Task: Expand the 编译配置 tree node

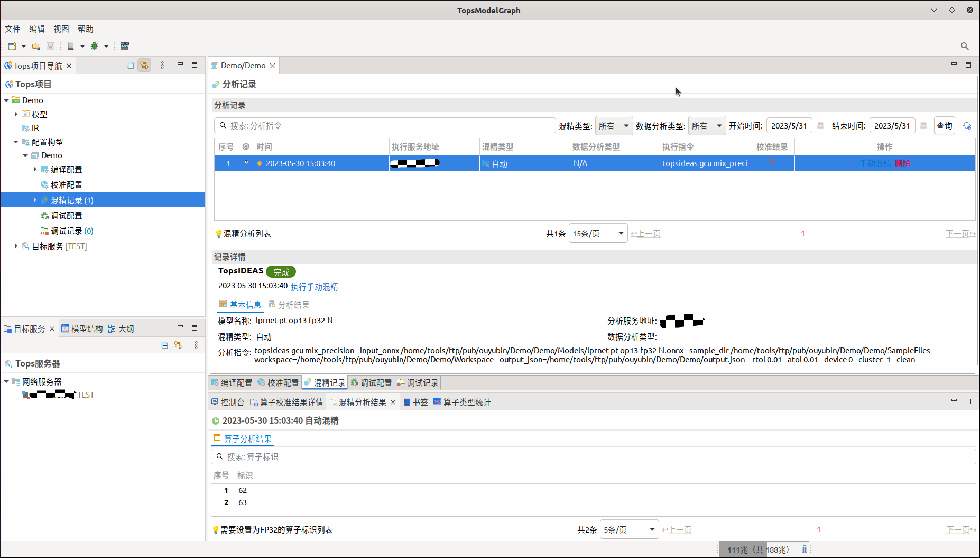Action: [x=35, y=169]
